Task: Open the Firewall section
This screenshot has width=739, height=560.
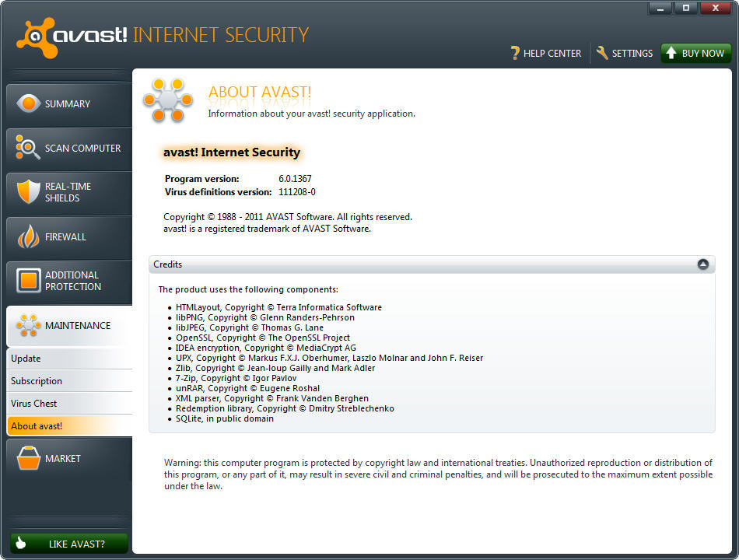Action: [x=69, y=237]
